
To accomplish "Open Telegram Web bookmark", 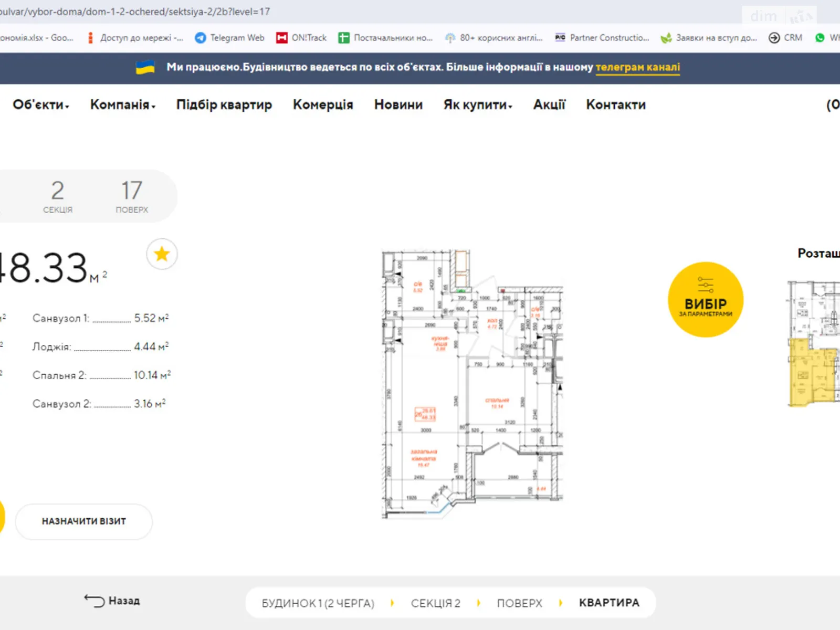I will tap(229, 38).
